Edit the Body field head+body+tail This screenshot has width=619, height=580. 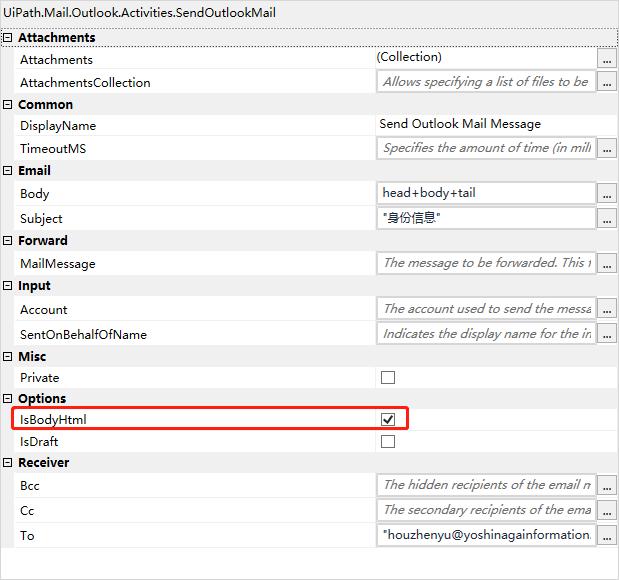pyautogui.click(x=486, y=193)
